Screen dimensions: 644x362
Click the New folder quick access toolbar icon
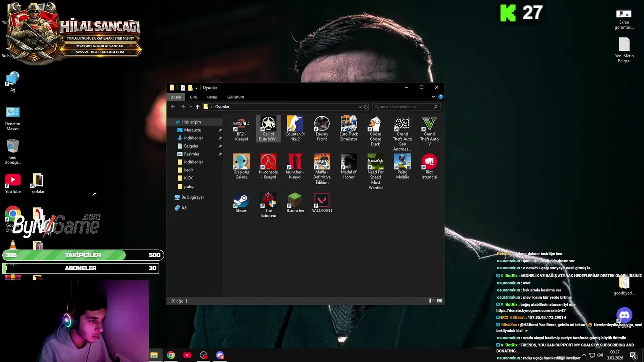click(x=190, y=88)
